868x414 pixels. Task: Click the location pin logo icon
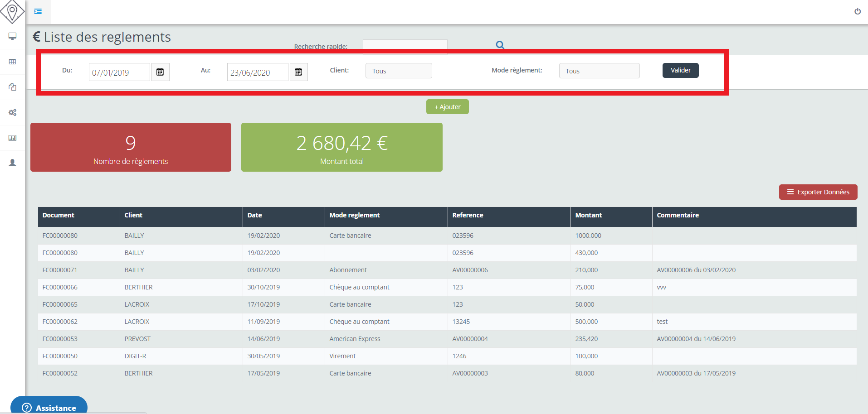coord(12,11)
